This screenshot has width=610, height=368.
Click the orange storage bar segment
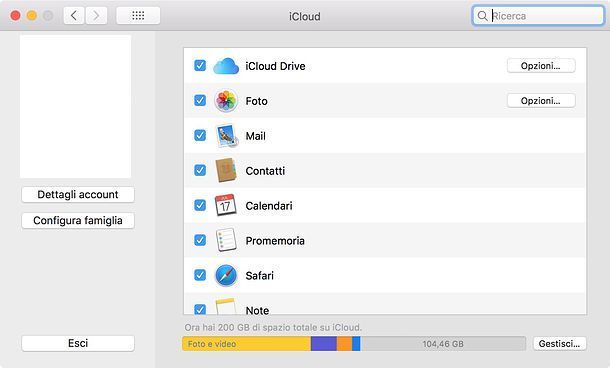(344, 344)
